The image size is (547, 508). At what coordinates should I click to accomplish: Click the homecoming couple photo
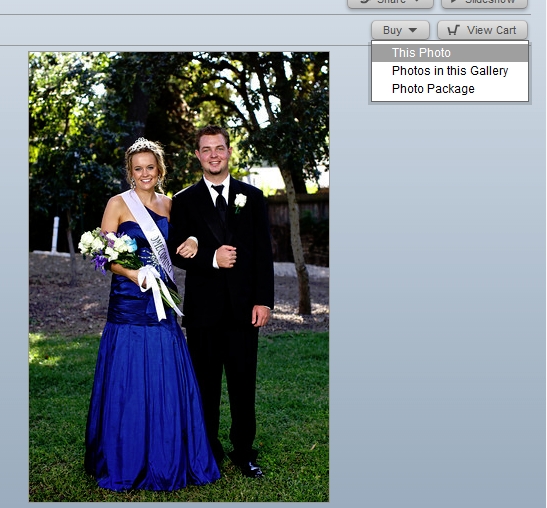(x=179, y=277)
